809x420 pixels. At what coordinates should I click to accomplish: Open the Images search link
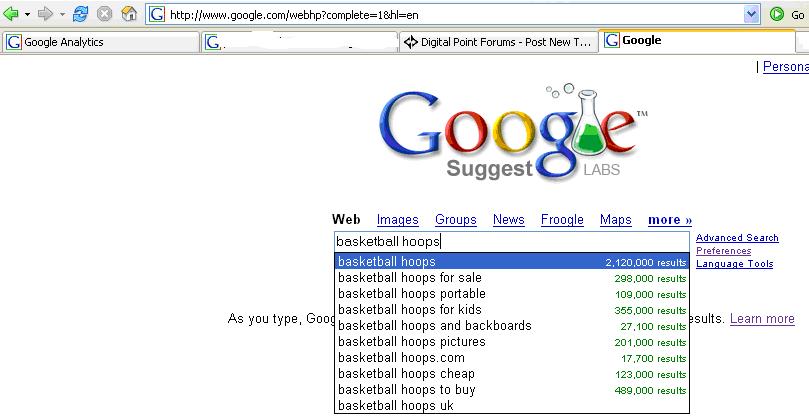coord(397,220)
